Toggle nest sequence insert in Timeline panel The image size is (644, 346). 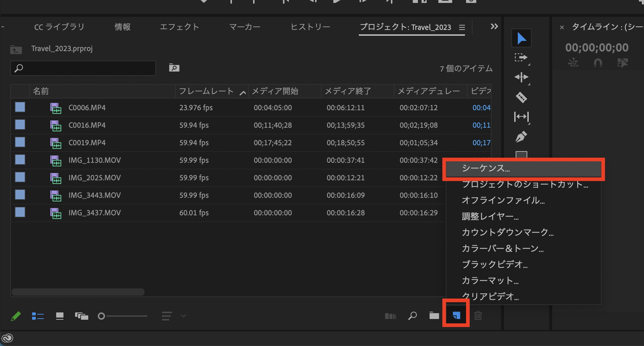click(573, 63)
